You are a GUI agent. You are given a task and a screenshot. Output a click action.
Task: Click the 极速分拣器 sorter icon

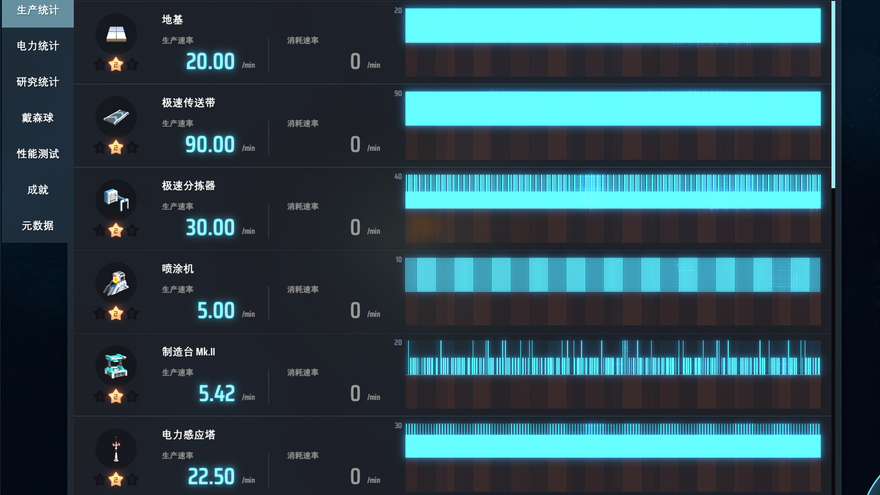(x=116, y=198)
